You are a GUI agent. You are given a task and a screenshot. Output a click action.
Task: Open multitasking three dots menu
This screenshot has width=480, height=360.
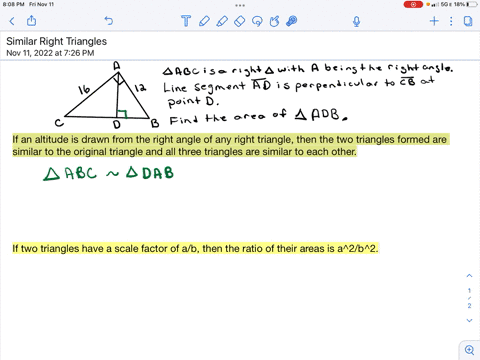click(x=240, y=5)
